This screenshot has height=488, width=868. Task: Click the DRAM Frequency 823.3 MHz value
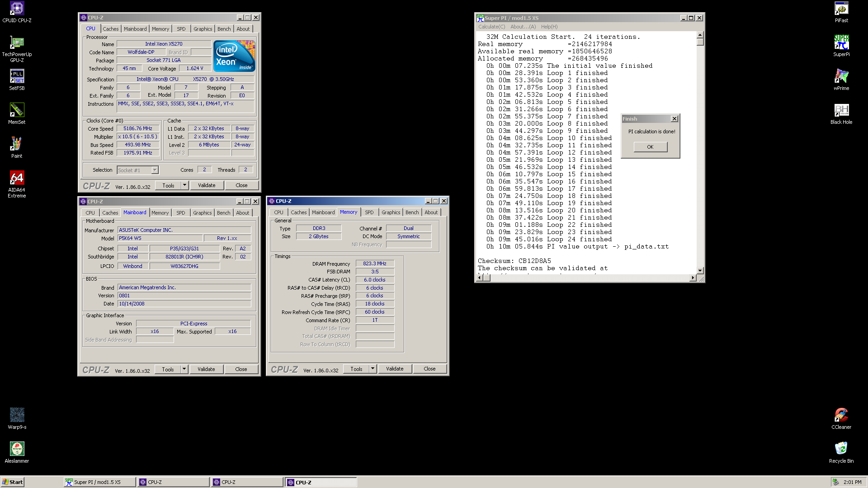tap(375, 263)
